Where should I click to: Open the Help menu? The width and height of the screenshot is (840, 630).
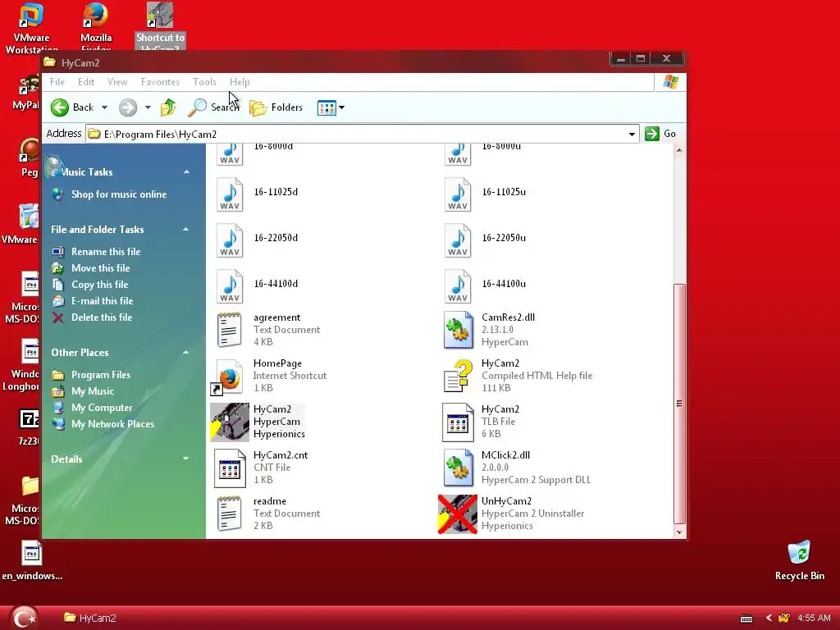tap(240, 82)
